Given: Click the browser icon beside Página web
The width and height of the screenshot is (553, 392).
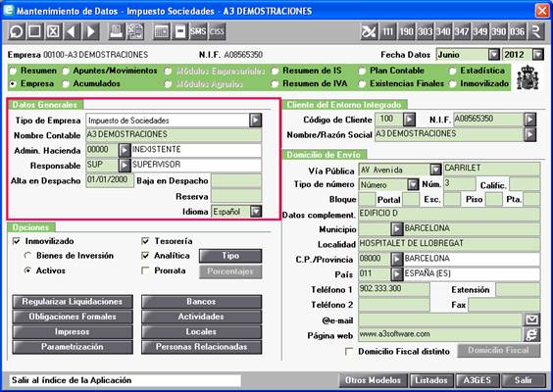Looking at the screenshot, I should [x=531, y=334].
